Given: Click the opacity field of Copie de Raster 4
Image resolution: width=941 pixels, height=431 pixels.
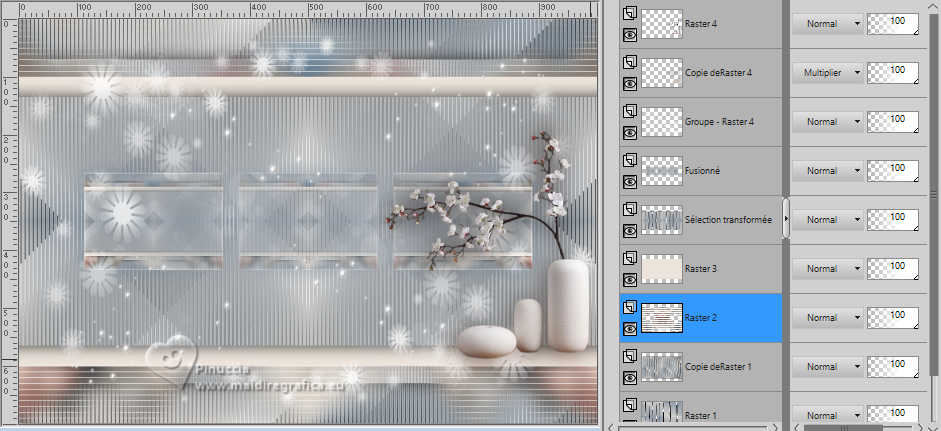Looking at the screenshot, I should click(x=893, y=73).
